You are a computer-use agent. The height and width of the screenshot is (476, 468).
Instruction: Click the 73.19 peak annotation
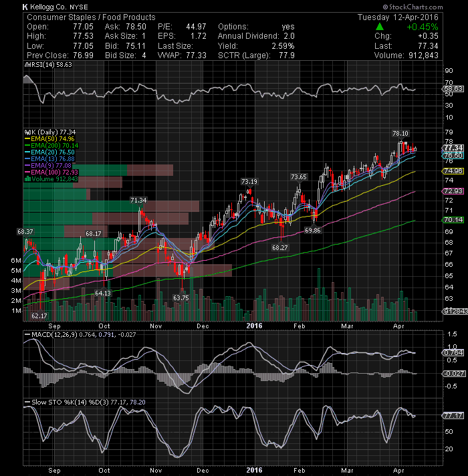(249, 182)
